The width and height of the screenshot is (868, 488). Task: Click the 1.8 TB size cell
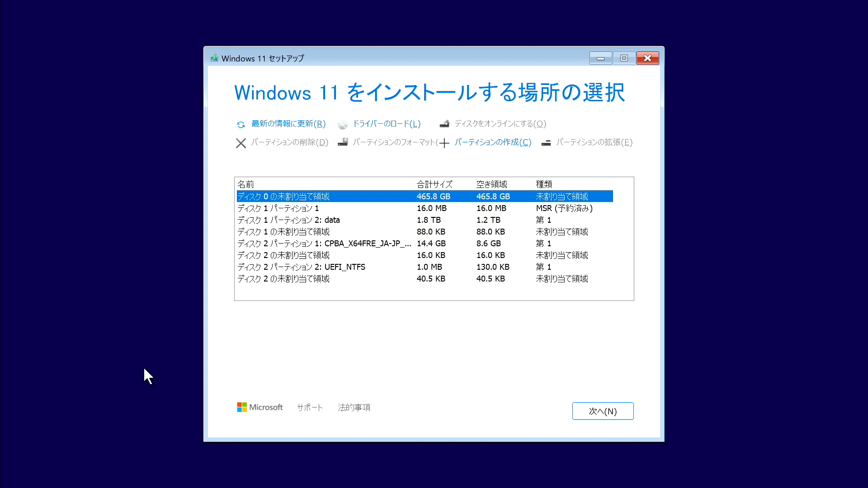point(429,220)
